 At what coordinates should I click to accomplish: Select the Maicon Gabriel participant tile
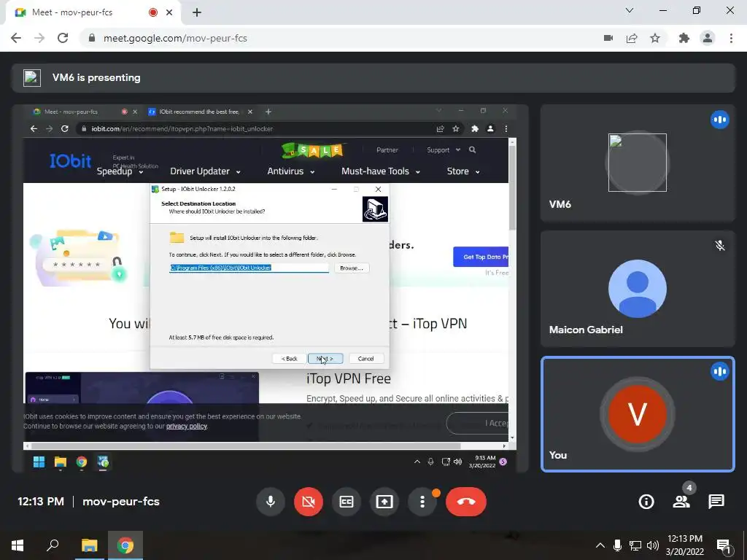point(638,289)
